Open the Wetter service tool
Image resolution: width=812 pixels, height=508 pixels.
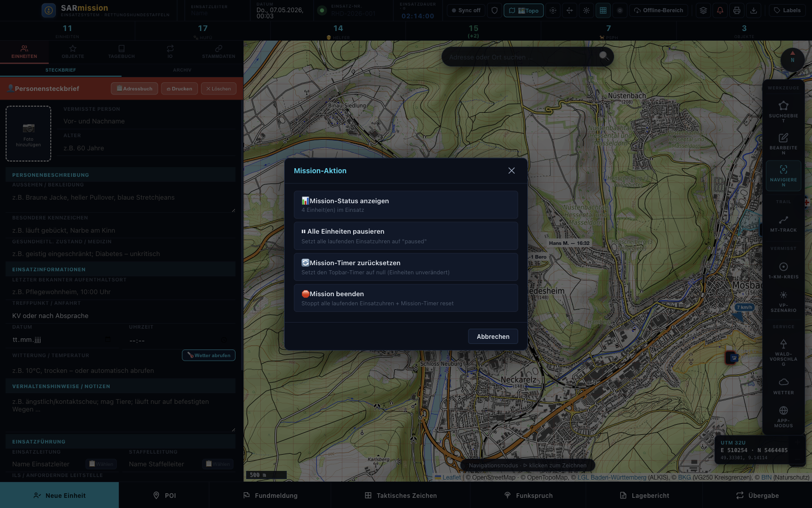coord(784,386)
